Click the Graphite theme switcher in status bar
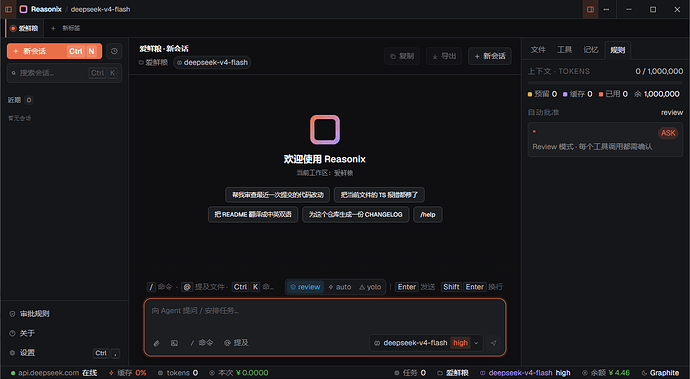The image size is (690, 379). coord(660,373)
